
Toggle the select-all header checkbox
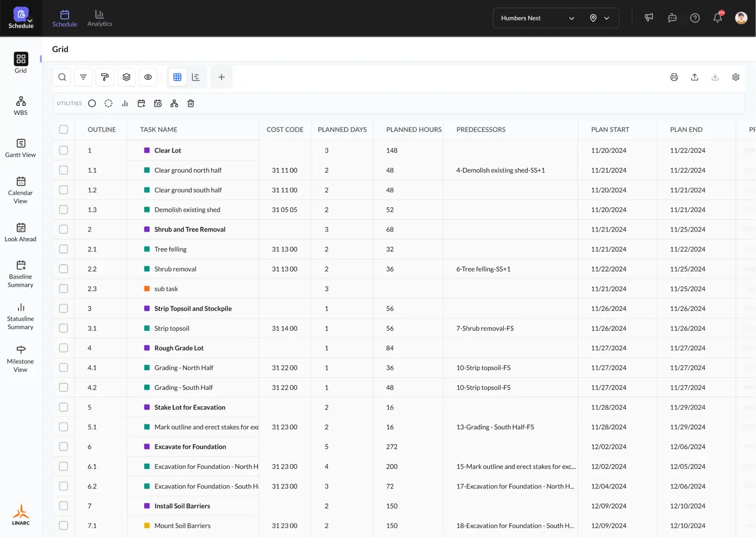coord(63,130)
